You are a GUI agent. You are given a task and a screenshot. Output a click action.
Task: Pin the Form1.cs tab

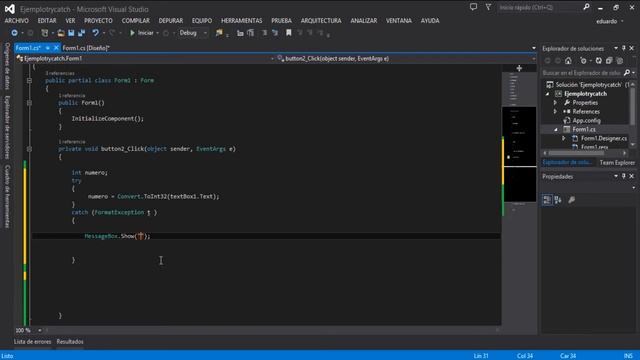(x=48, y=48)
